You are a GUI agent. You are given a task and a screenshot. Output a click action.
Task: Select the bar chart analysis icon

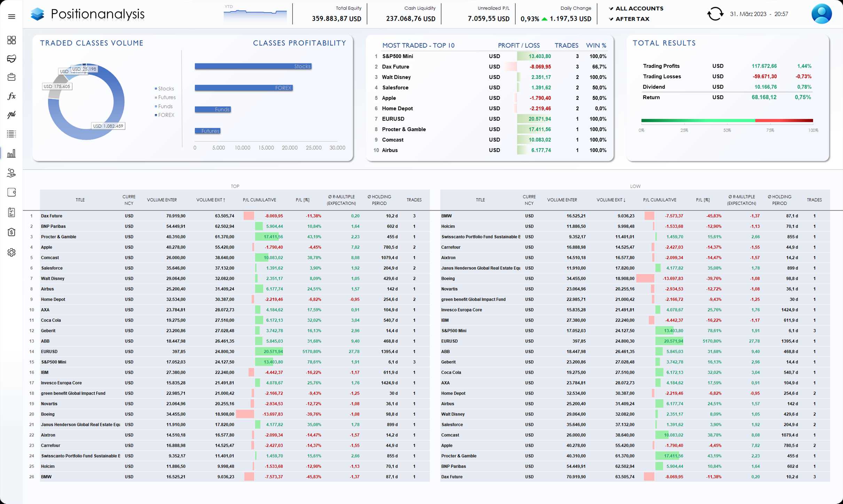click(11, 153)
